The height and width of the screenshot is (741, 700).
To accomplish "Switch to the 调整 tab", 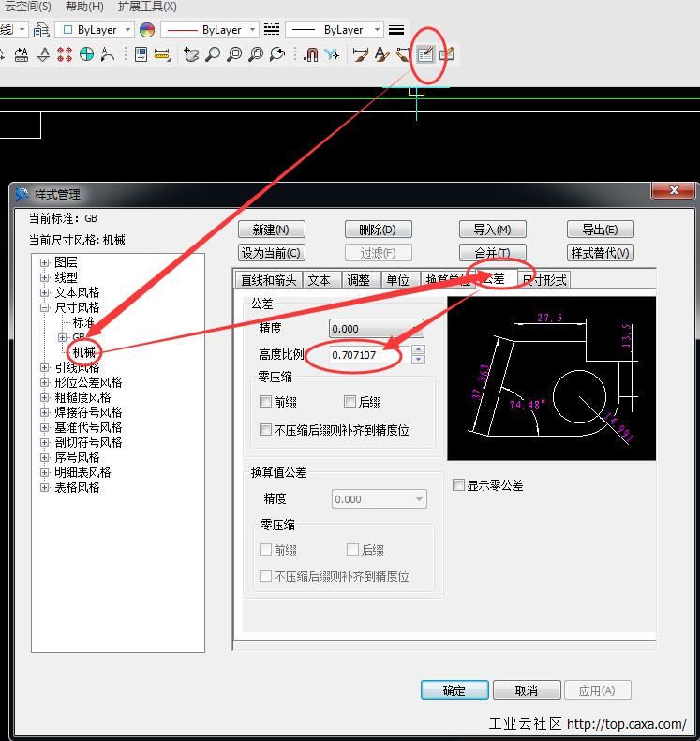I will point(358,280).
